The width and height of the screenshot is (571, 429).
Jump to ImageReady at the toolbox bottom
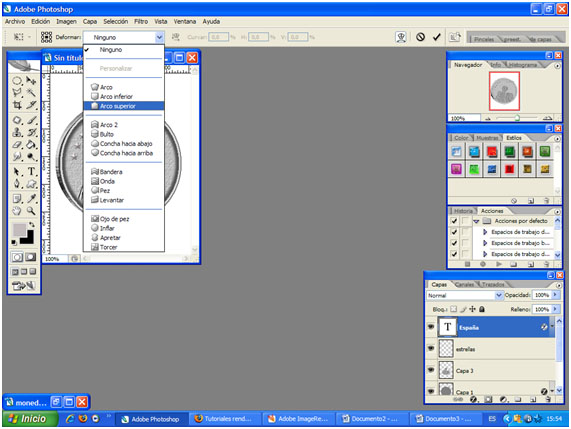[23, 286]
